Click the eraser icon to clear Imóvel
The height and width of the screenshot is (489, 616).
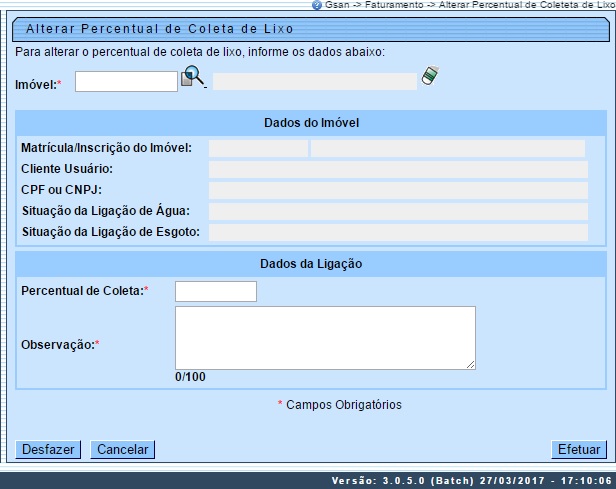[x=430, y=77]
